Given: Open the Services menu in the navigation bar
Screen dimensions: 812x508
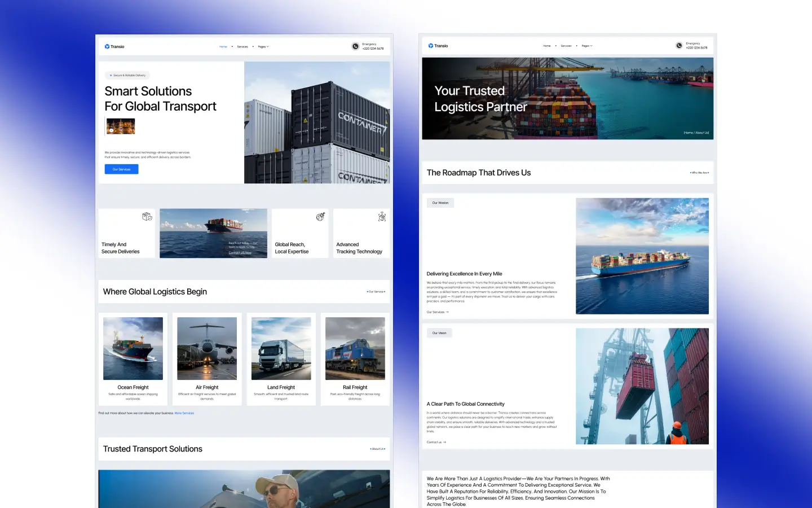Looking at the screenshot, I should (x=243, y=46).
